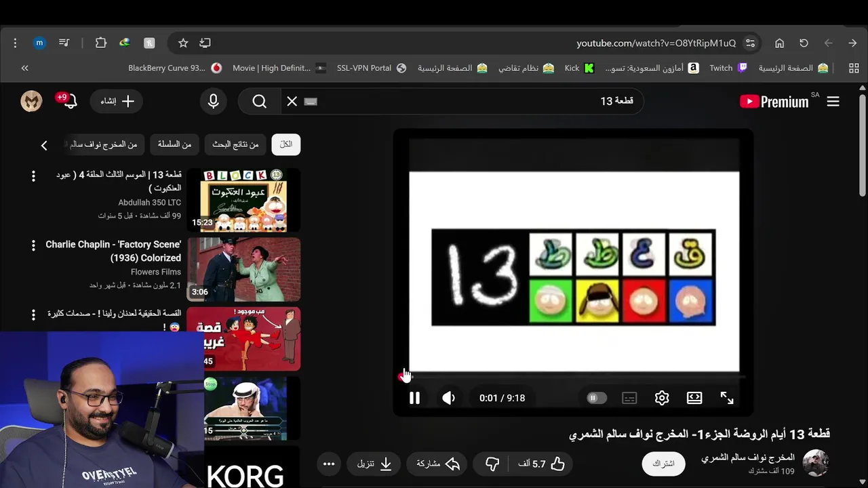Open channel avatar of نواف سالم الشمري
The height and width of the screenshot is (488, 868).
(816, 464)
